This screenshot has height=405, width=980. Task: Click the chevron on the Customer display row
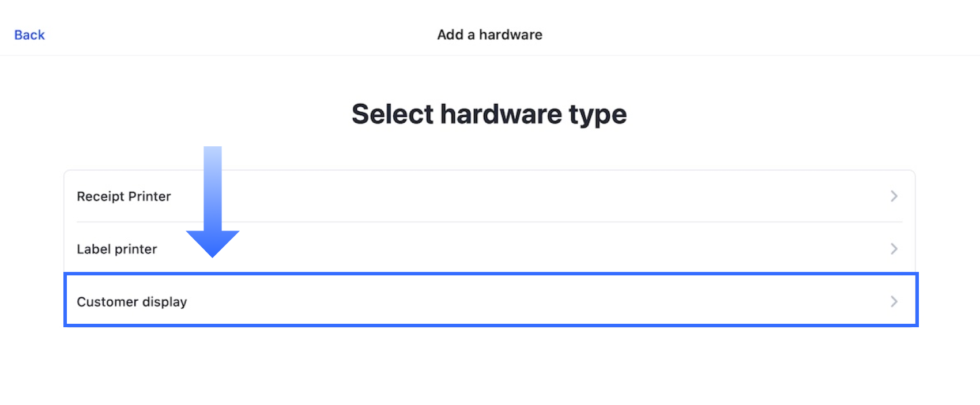coord(894,301)
